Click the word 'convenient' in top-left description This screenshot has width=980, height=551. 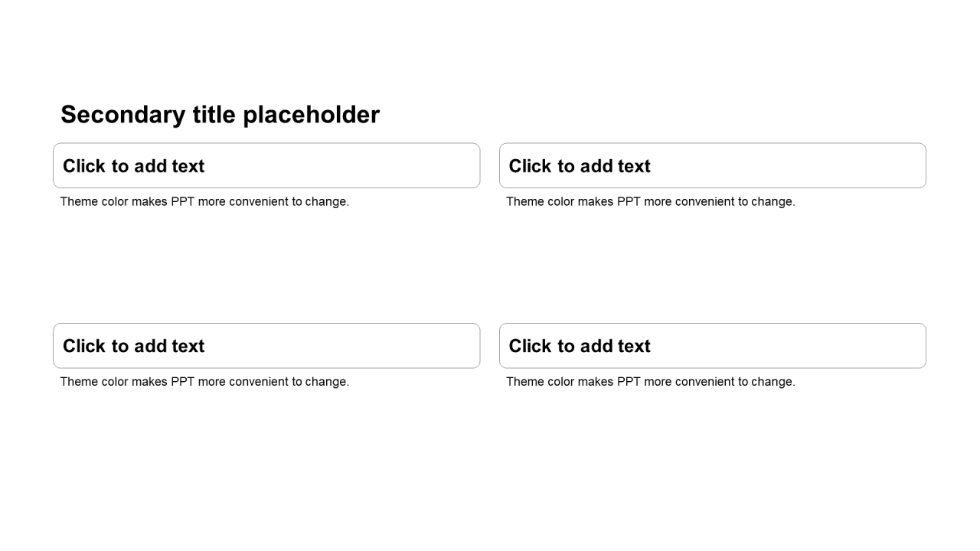click(x=260, y=202)
